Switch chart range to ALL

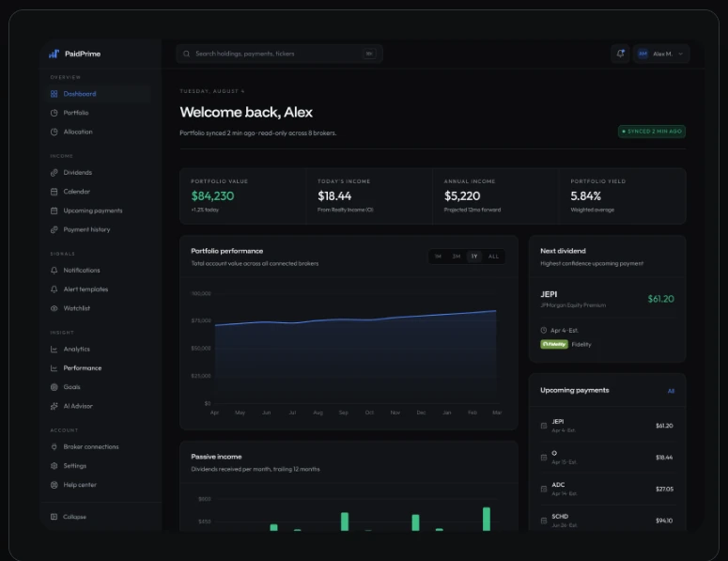(493, 257)
